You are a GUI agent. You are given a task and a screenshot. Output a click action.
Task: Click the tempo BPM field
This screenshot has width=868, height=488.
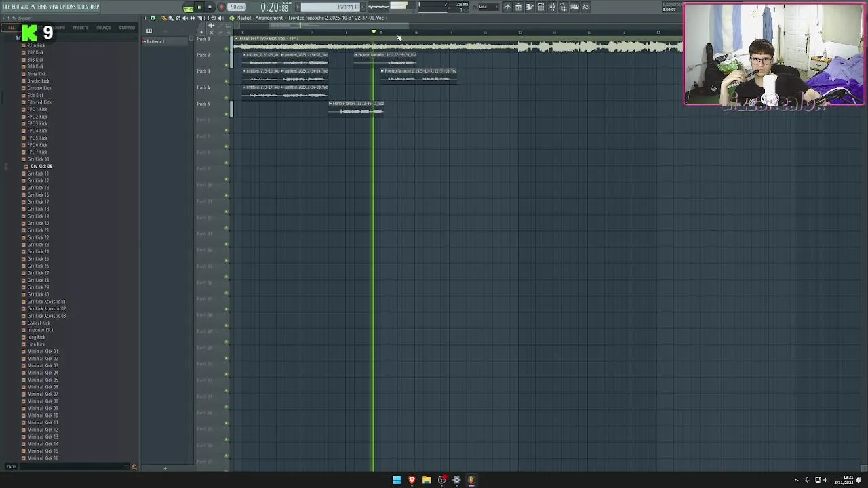(x=237, y=7)
